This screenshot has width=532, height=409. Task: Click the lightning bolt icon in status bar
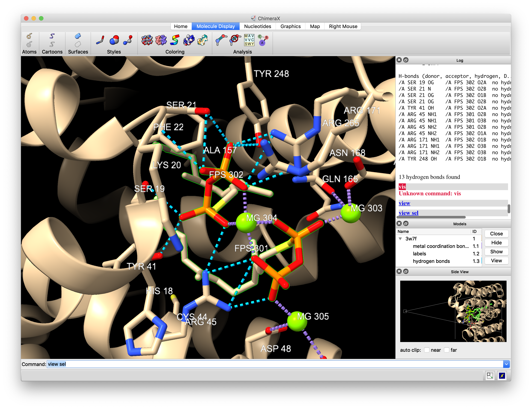click(x=502, y=376)
